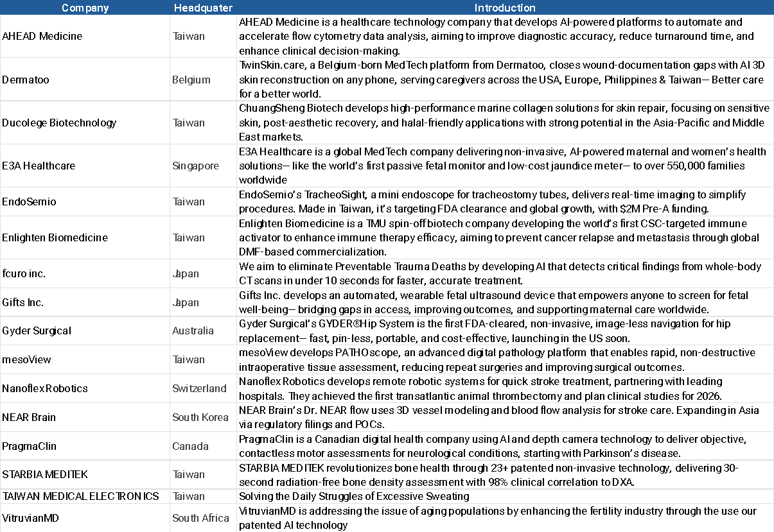Click the Preventable Trauma Deaths introduction
The image size is (774, 532).
[505, 273]
